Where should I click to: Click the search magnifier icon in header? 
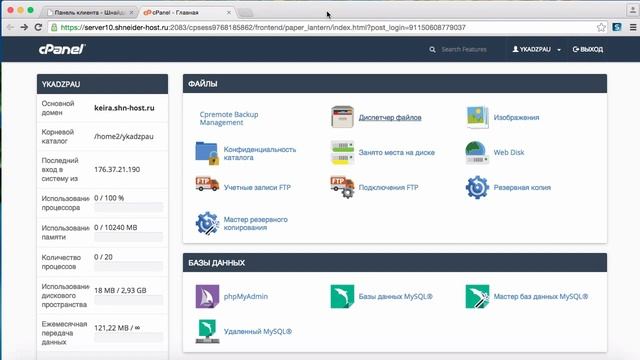tap(432, 49)
